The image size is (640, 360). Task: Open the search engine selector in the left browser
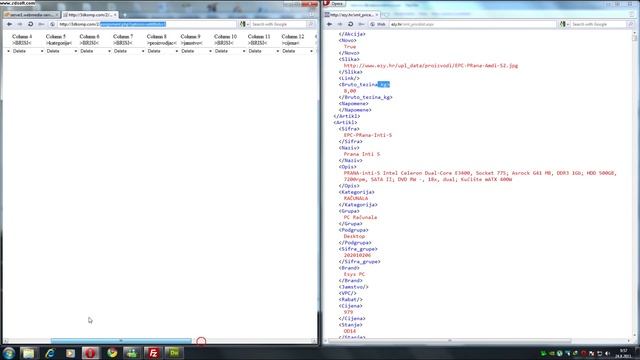point(244,24)
